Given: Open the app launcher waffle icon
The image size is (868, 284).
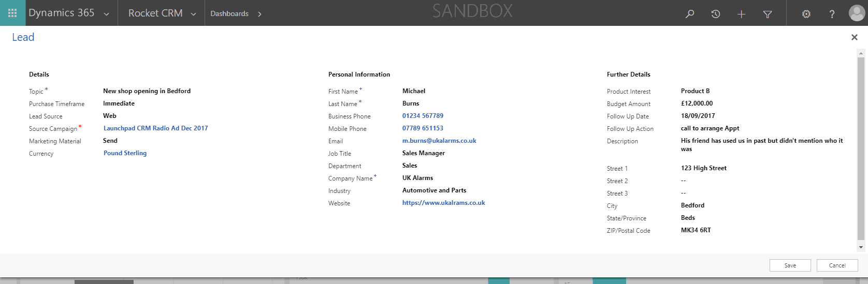Looking at the screenshot, I should (x=12, y=13).
